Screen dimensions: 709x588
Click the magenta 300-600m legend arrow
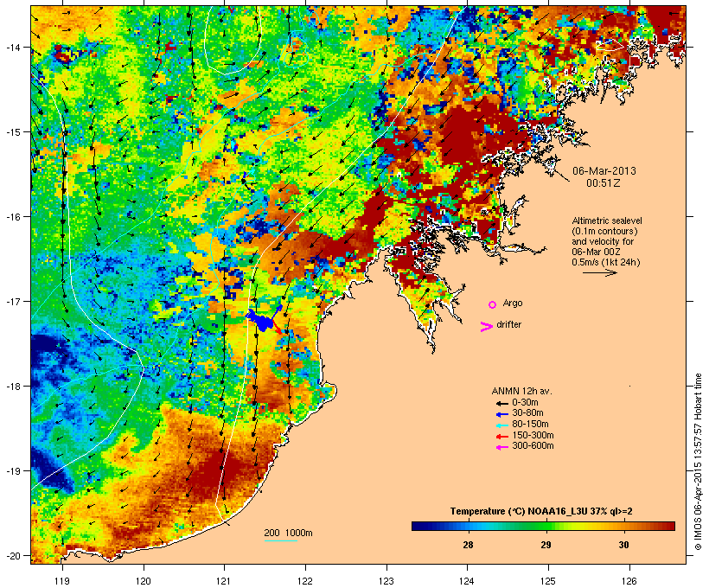pos(501,447)
